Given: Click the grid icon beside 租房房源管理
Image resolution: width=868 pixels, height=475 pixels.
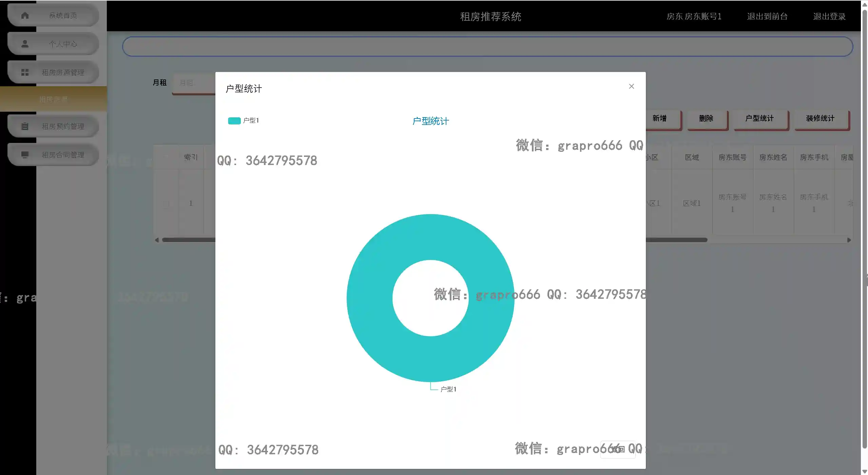Looking at the screenshot, I should click(25, 72).
